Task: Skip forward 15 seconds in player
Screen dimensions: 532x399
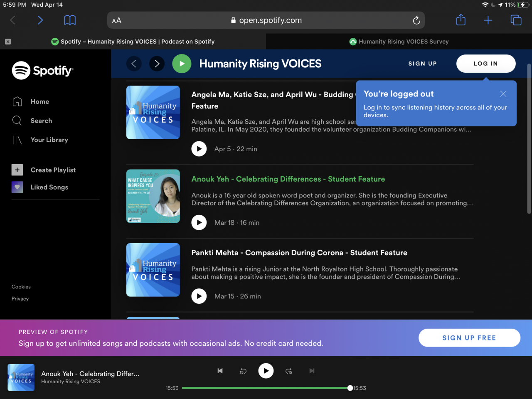Action: click(x=289, y=371)
